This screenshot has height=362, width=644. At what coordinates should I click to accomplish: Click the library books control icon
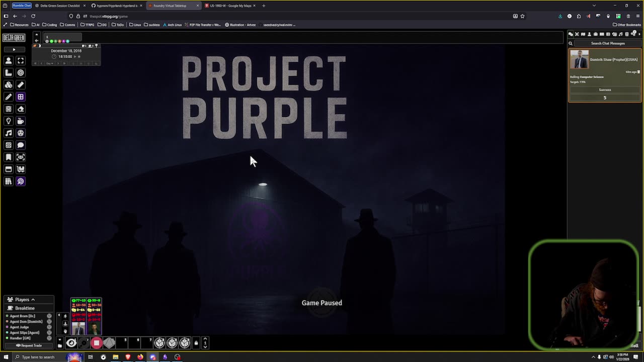[x=9, y=182]
